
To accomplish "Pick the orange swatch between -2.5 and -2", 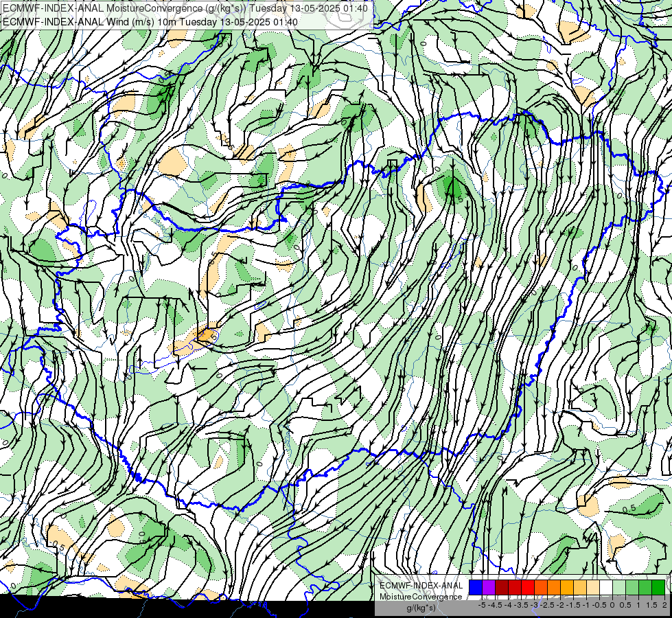I will [554, 588].
